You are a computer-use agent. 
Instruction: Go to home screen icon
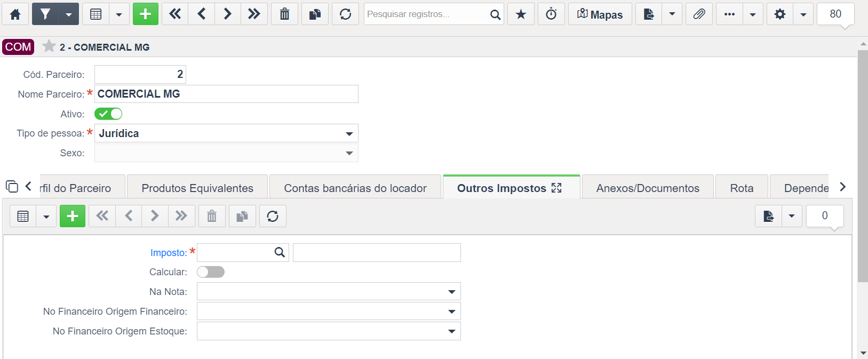[x=15, y=14]
